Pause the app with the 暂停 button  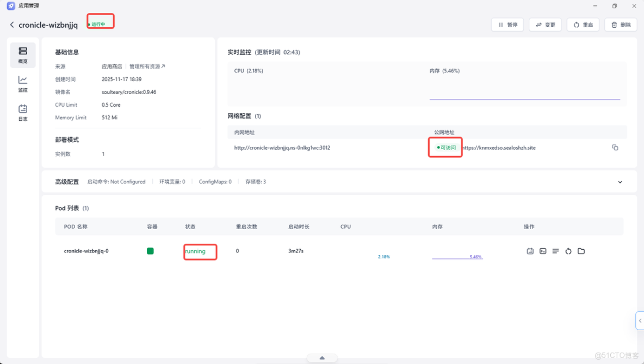point(507,24)
